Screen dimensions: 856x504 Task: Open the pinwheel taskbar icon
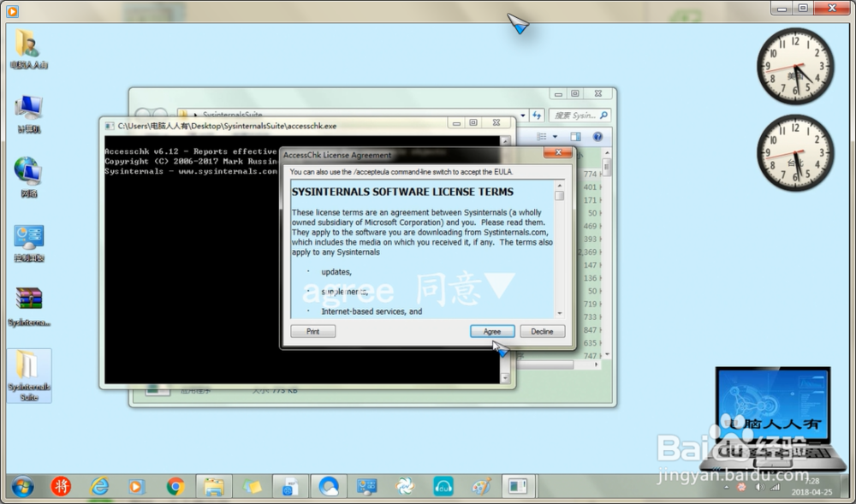point(405,486)
